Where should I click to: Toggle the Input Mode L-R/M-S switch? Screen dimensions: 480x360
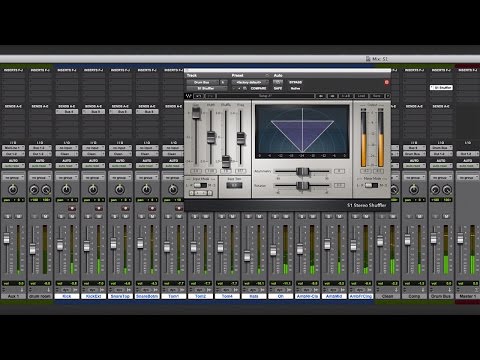[x=200, y=185]
